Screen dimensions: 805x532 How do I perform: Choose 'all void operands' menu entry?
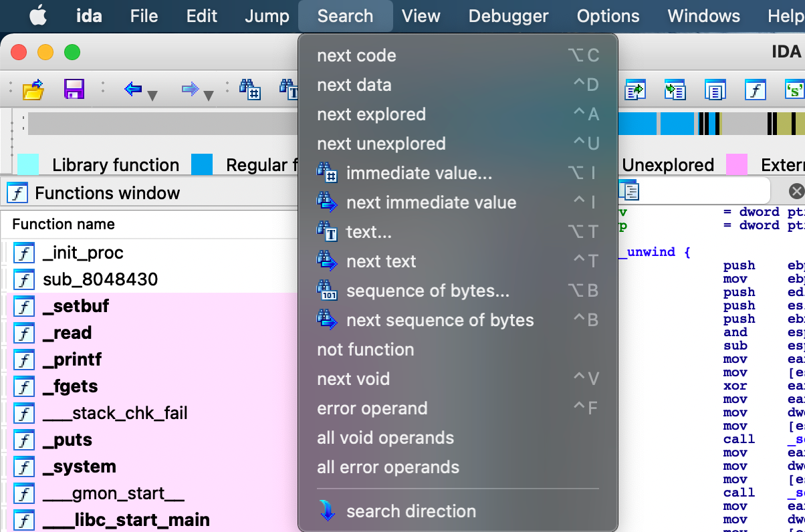click(x=458, y=438)
